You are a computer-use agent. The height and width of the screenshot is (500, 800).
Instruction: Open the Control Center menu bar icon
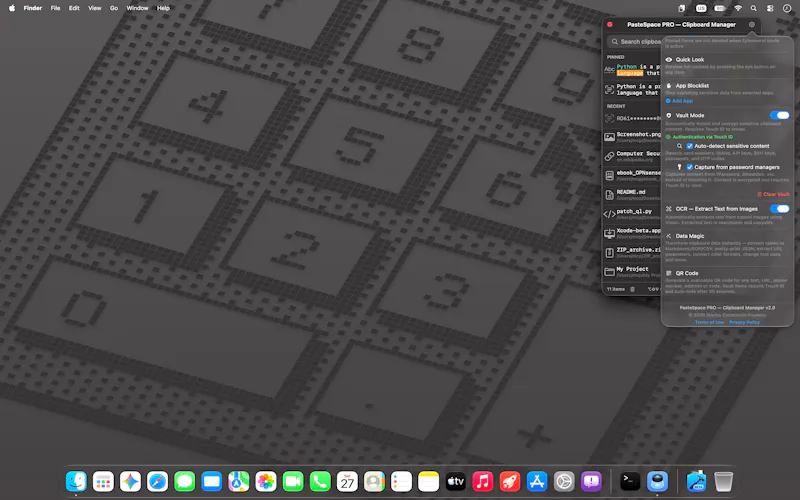(x=770, y=8)
